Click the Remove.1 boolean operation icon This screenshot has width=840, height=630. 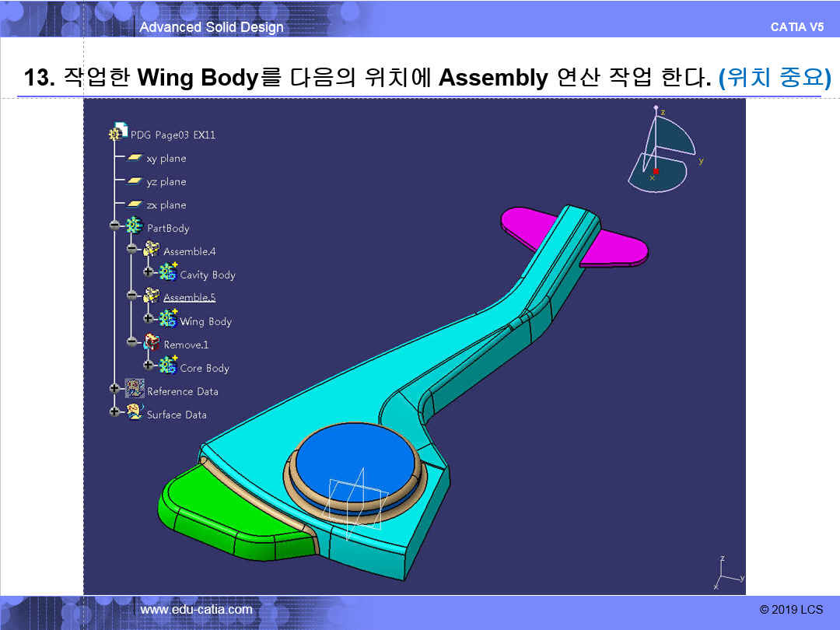point(152,344)
